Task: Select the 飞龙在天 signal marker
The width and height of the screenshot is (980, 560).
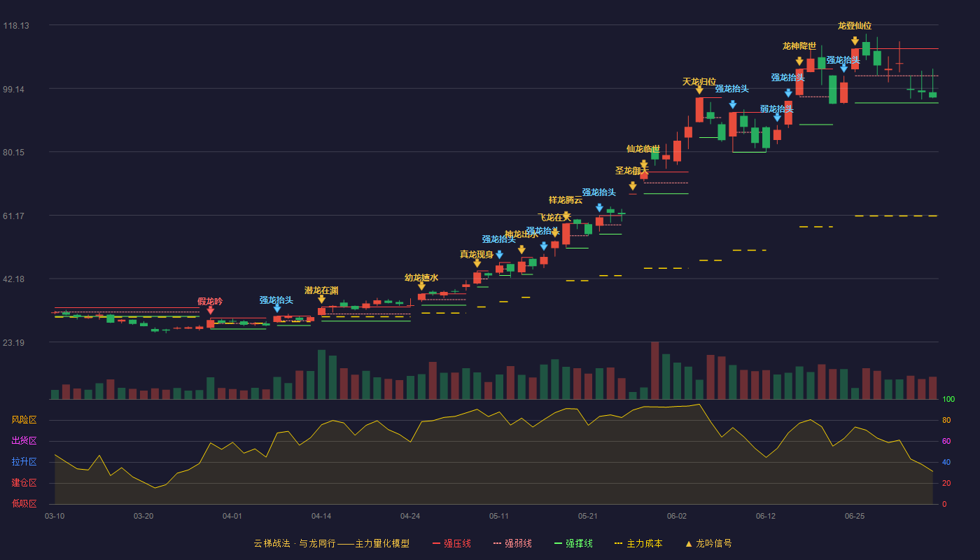Action: pyautogui.click(x=555, y=233)
